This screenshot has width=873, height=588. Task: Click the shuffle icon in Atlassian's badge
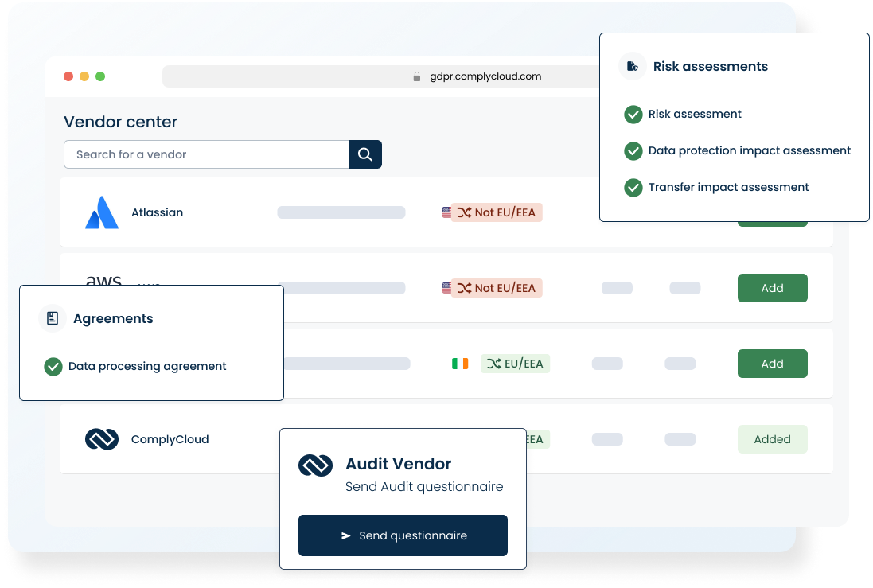464,212
